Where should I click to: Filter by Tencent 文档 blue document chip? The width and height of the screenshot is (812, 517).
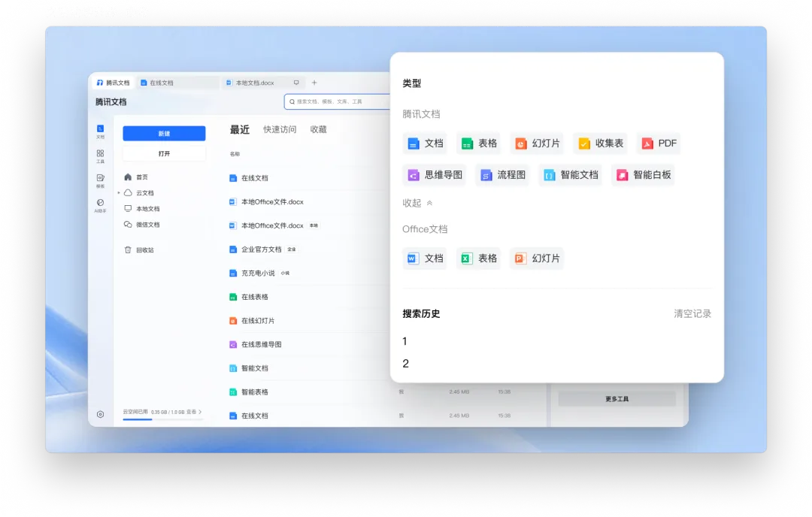425,144
